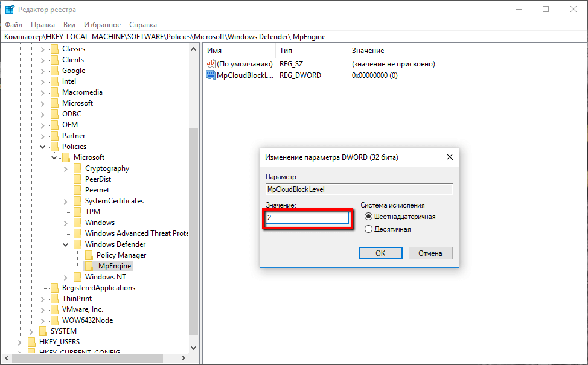Click the REG_SZ type cell
The height and width of the screenshot is (365, 588).
coord(292,64)
